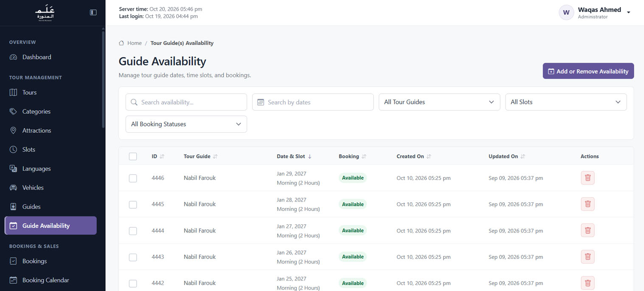Click Add or Remove Availability button
644x291 pixels.
[x=588, y=71]
